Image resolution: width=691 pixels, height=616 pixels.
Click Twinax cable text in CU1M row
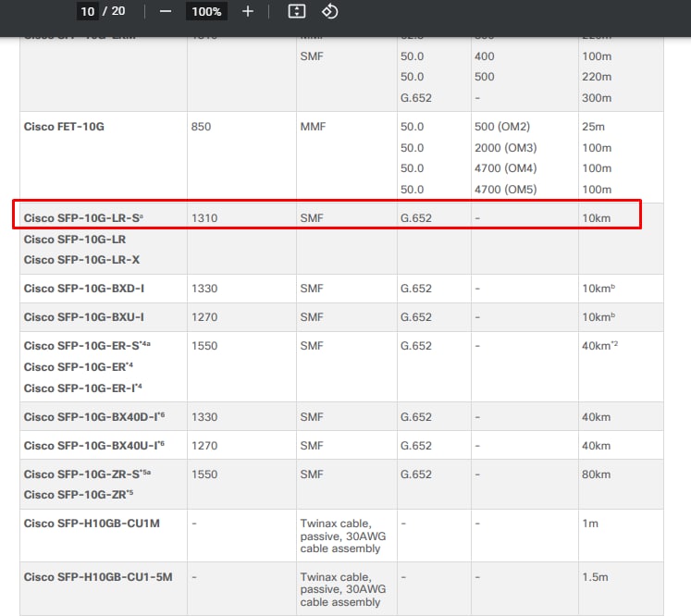[343, 536]
